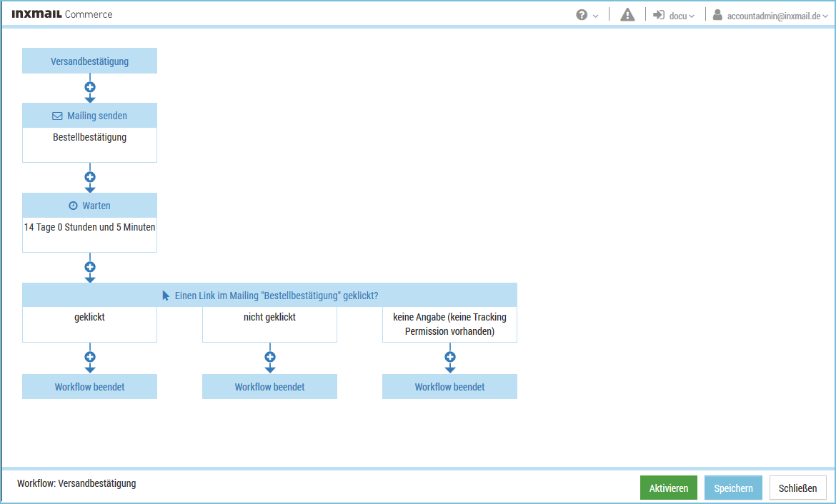Open the 'Einen Link im Mailing' condition header
Viewport: 836px width, 504px height.
click(270, 295)
